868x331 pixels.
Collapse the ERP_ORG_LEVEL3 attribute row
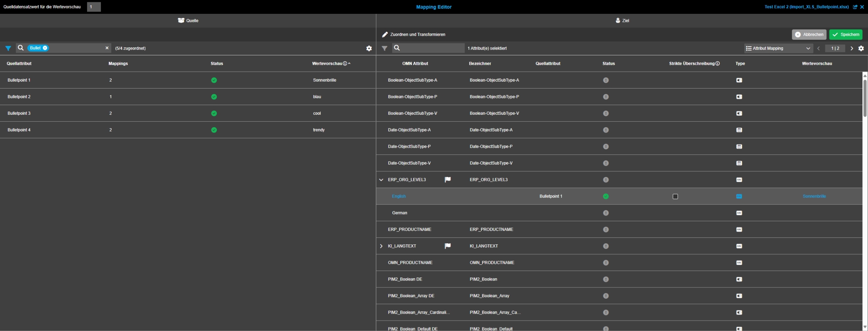(381, 180)
